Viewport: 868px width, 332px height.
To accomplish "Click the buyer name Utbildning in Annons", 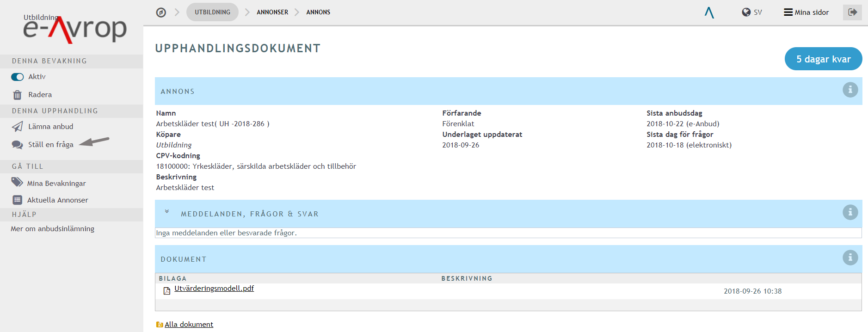I will pos(174,145).
